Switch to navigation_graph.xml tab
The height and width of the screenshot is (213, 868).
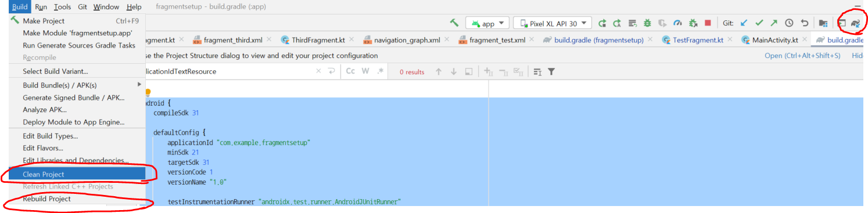point(406,40)
